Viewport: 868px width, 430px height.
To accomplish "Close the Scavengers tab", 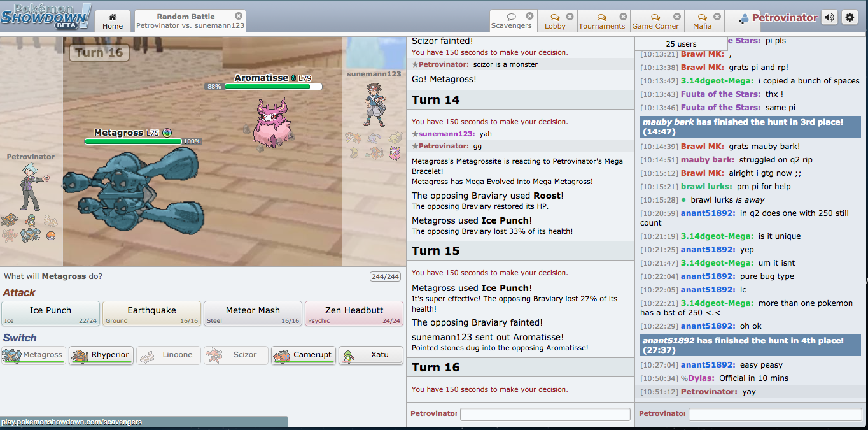I will (x=529, y=17).
